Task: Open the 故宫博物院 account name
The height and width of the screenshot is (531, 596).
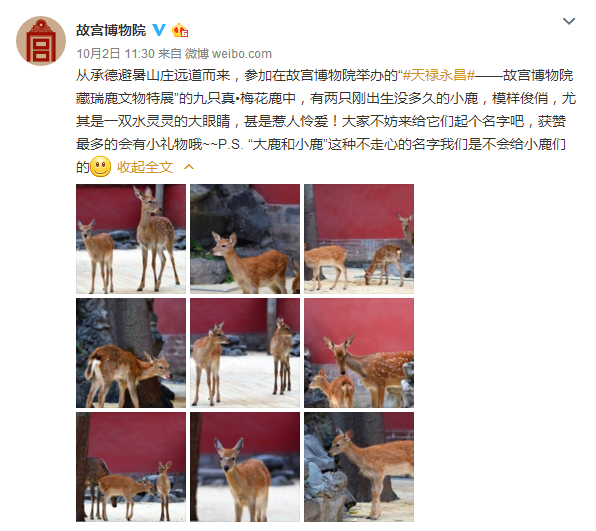Action: 111,30
